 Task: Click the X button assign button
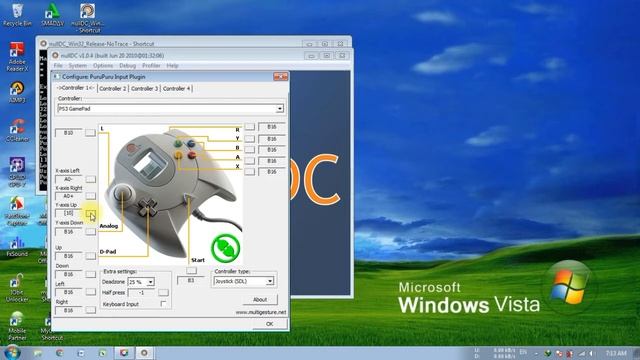249,172
